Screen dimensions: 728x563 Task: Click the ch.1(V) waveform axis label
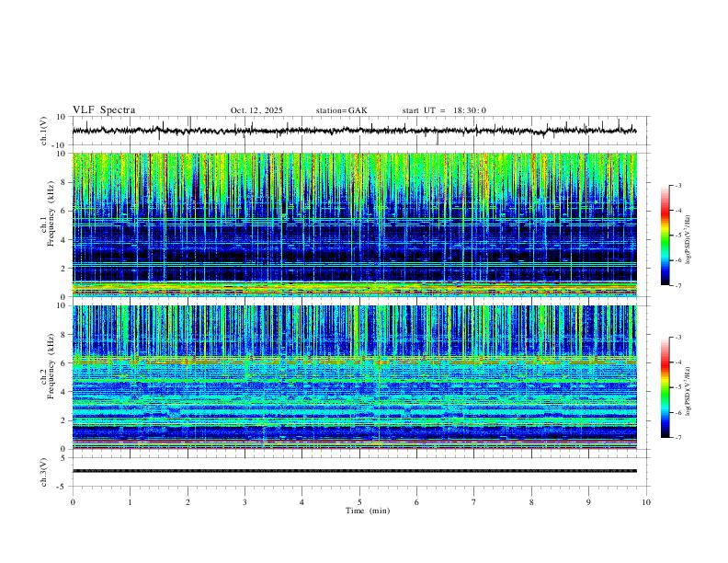[x=44, y=131]
